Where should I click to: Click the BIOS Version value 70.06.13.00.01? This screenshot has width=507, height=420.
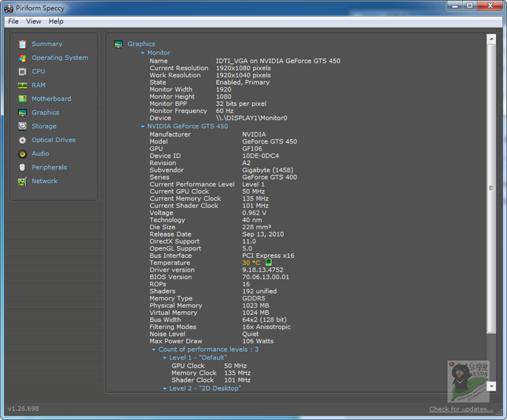pyautogui.click(x=266, y=277)
